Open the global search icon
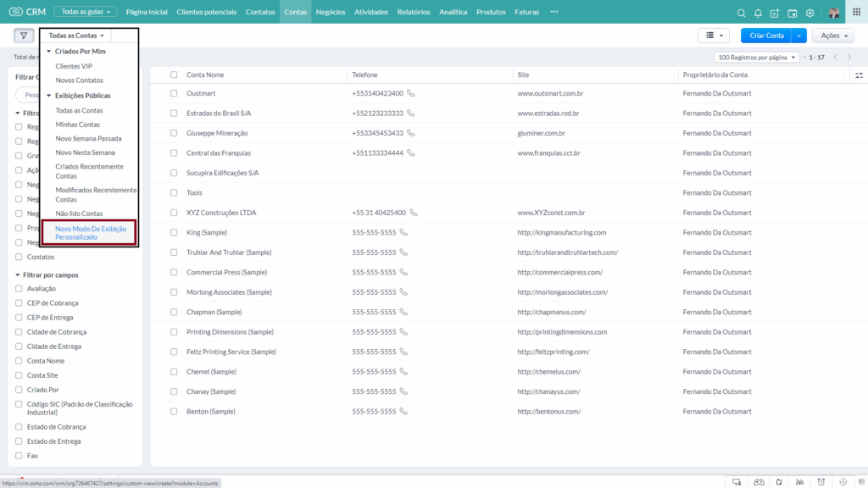The width and height of the screenshot is (868, 488). coord(741,13)
